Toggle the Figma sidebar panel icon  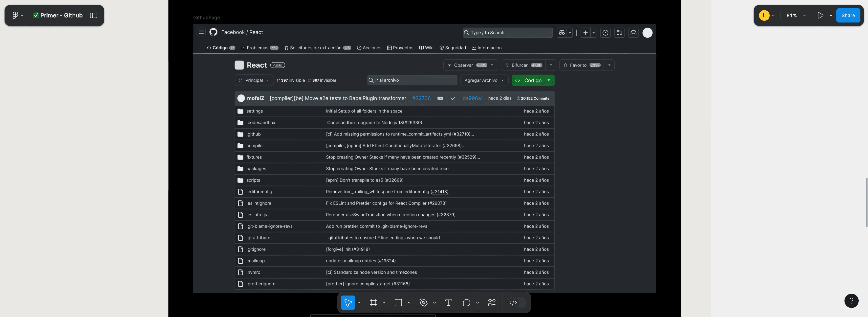coord(94,15)
